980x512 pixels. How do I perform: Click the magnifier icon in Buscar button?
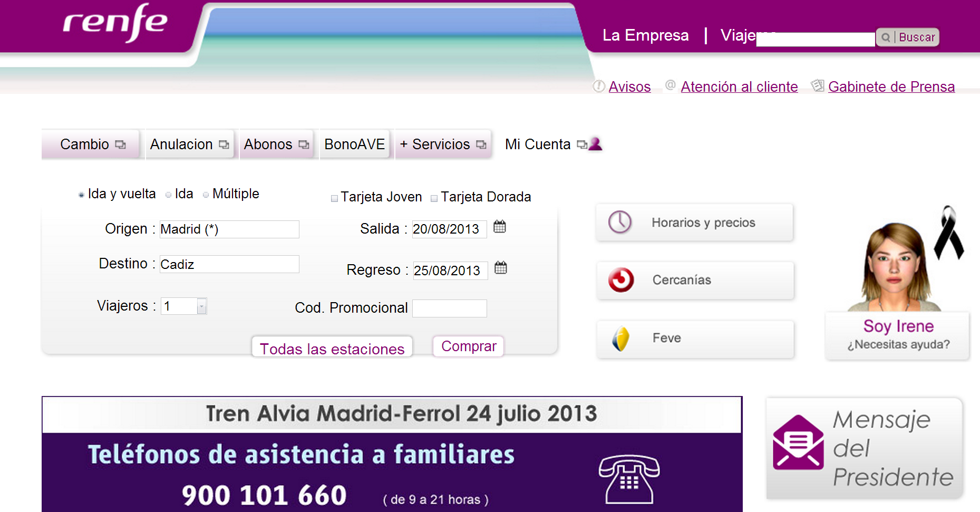886,37
